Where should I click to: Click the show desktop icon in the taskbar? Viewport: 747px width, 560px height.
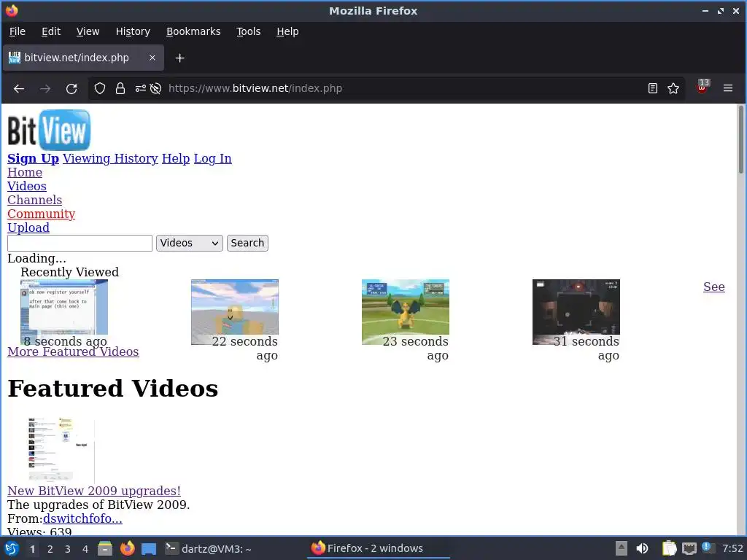point(149,548)
